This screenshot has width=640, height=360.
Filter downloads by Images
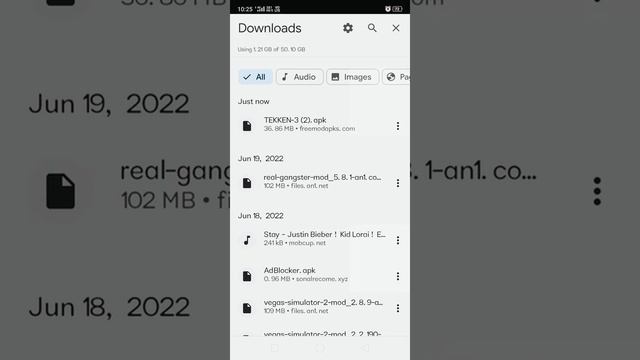pos(352,77)
